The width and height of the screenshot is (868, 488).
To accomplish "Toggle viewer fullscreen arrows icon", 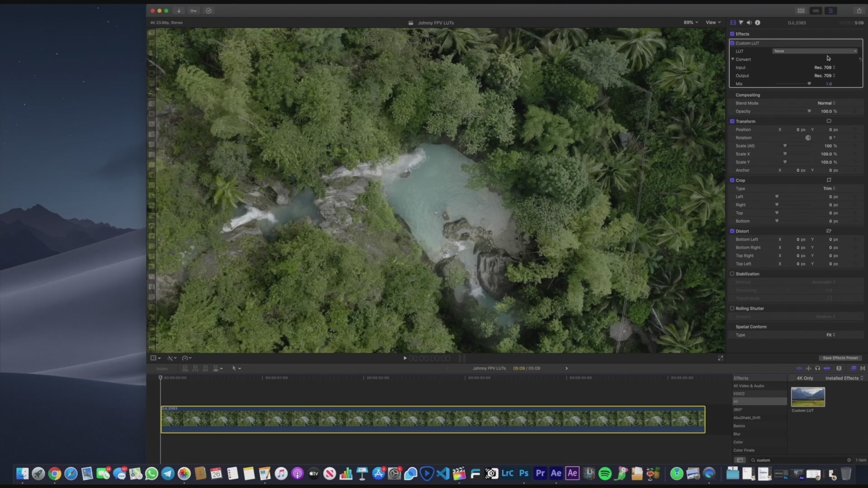I will (x=720, y=358).
